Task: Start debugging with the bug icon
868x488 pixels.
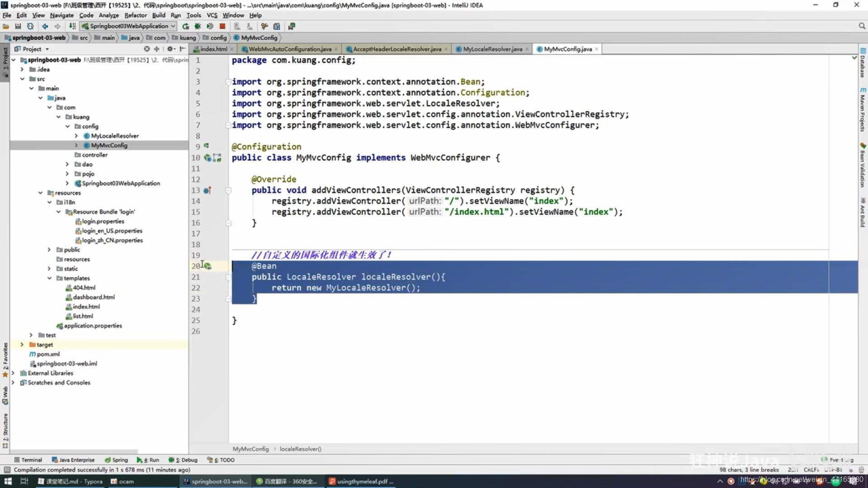Action: pyautogui.click(x=198, y=26)
